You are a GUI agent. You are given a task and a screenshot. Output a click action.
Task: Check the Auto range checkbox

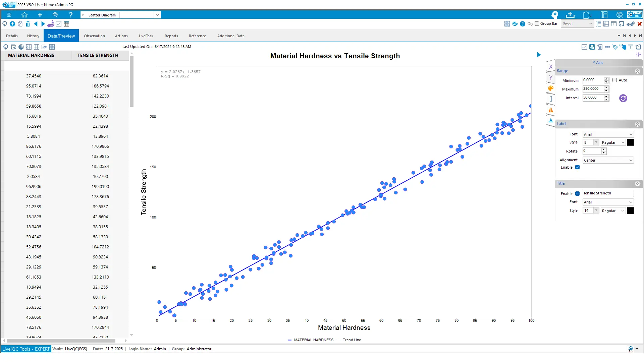tap(614, 80)
